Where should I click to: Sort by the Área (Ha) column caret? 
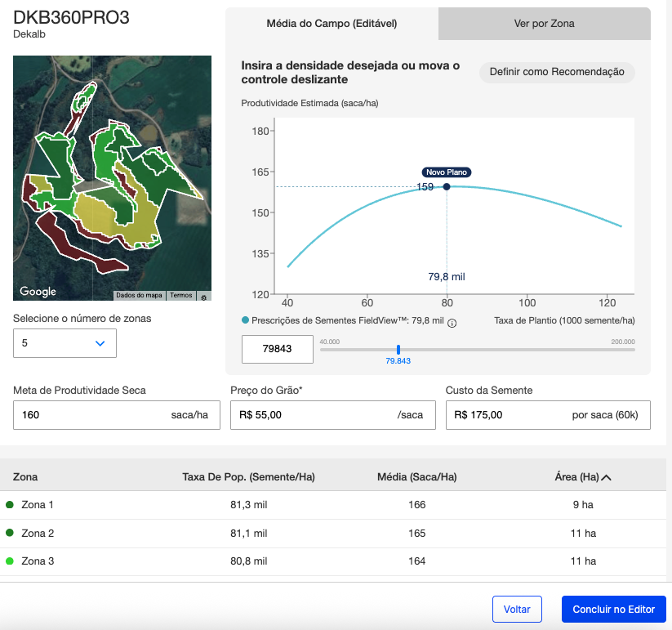(607, 476)
